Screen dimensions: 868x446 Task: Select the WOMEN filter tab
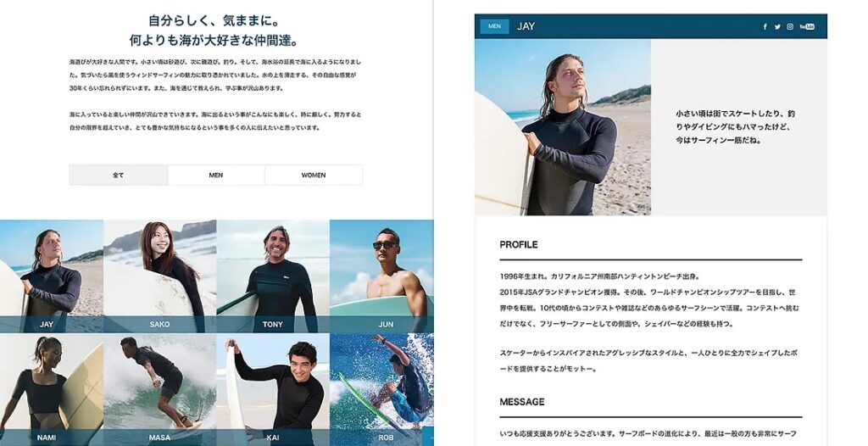pyautogui.click(x=314, y=175)
